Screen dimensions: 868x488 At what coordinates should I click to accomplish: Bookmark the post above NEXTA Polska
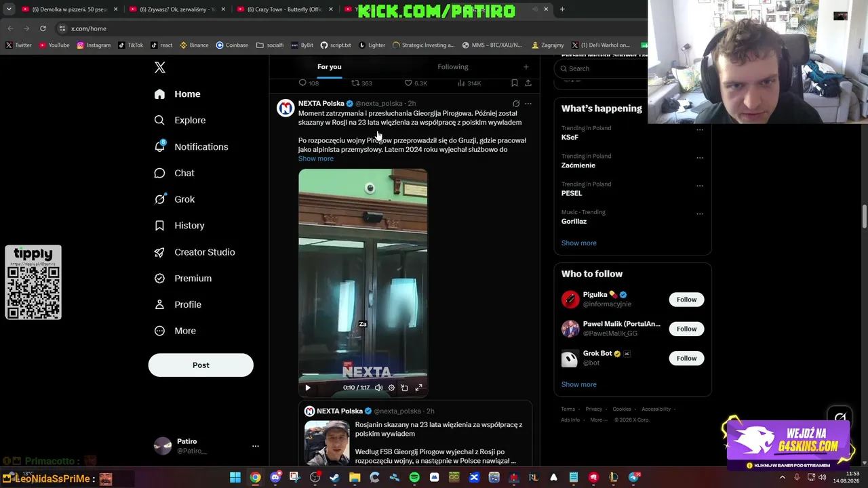pyautogui.click(x=514, y=83)
